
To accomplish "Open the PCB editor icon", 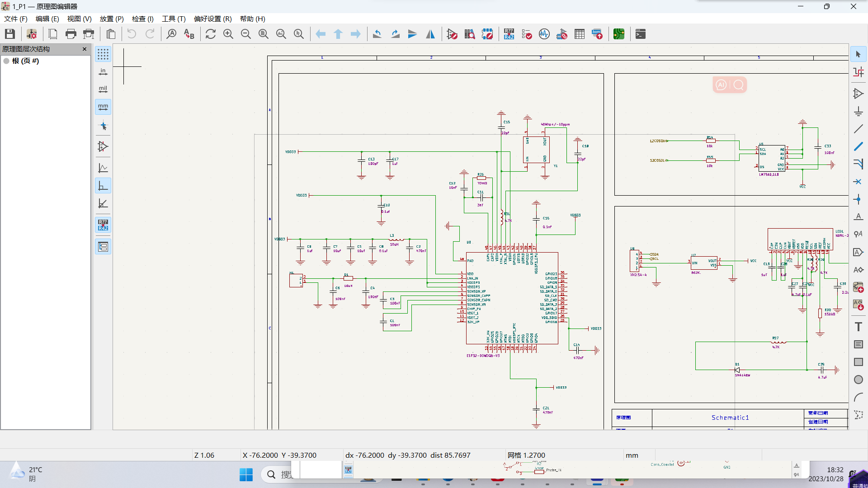I will point(618,34).
